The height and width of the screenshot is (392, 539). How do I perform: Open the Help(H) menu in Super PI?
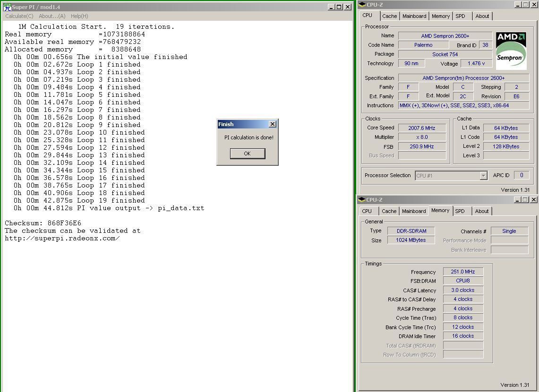[x=79, y=16]
